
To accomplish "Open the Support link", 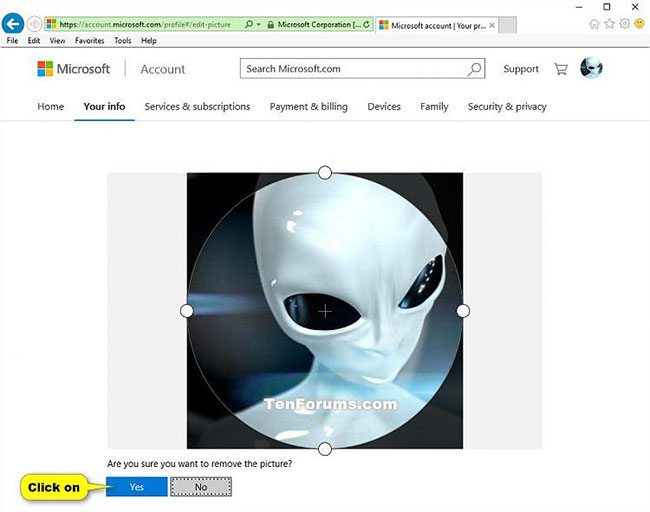I will [521, 69].
